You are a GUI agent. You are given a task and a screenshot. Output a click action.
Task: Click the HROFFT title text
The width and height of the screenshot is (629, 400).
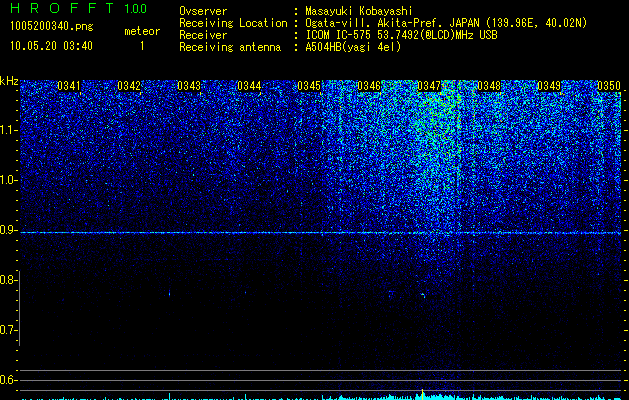click(x=62, y=8)
